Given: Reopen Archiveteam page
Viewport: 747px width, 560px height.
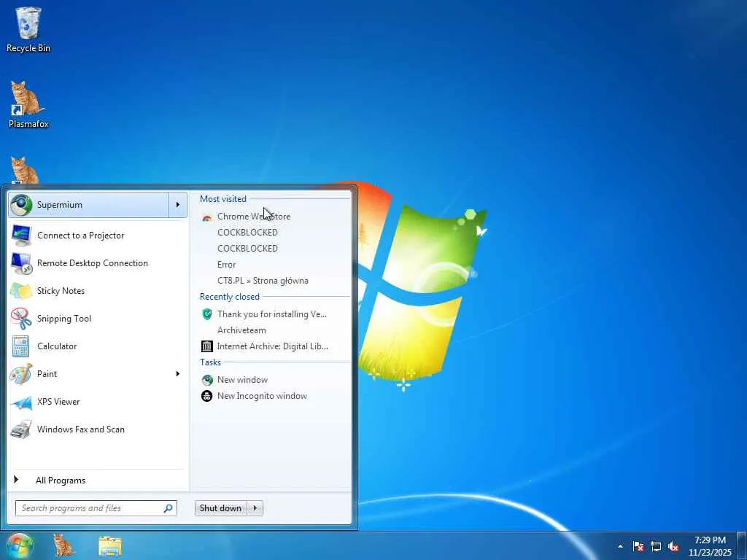Looking at the screenshot, I should 274,330.
